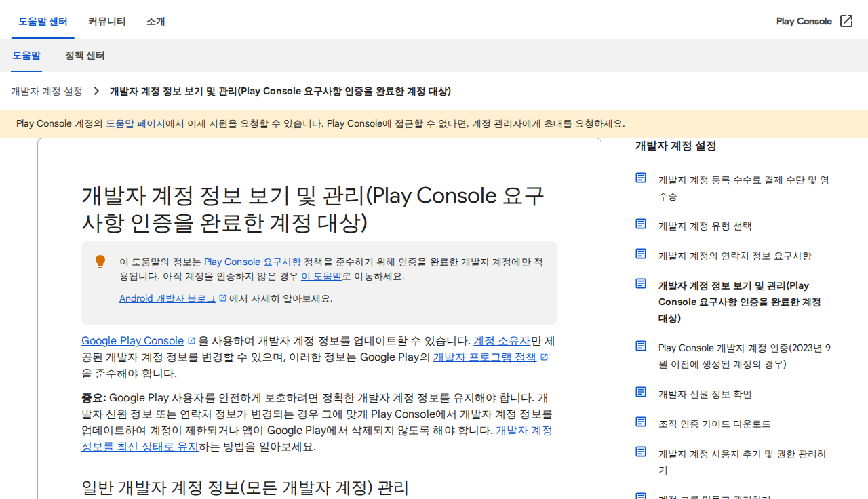Click article icon beside 개발자 신원 정보 확인

pos(641,392)
